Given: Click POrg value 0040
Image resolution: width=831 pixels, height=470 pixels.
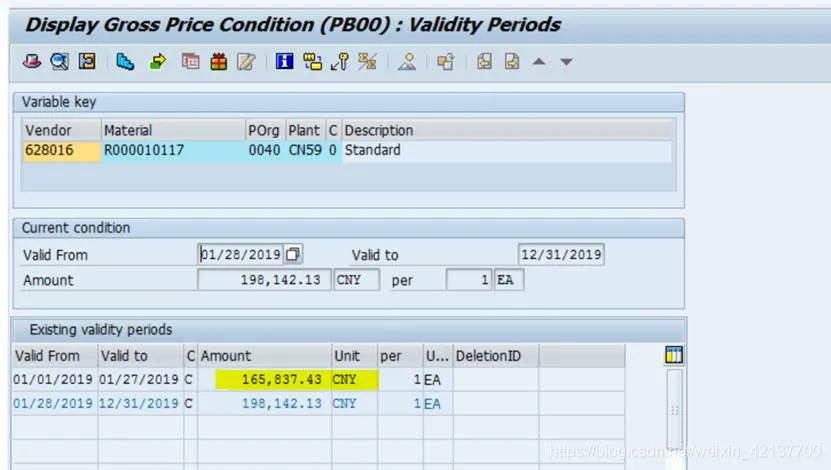Looking at the screenshot, I should click(264, 150).
